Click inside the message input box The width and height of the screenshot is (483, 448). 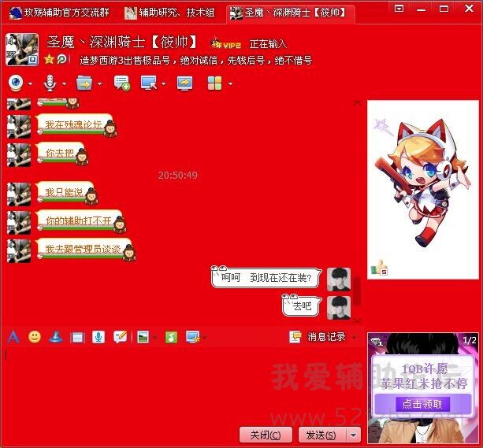(182, 385)
